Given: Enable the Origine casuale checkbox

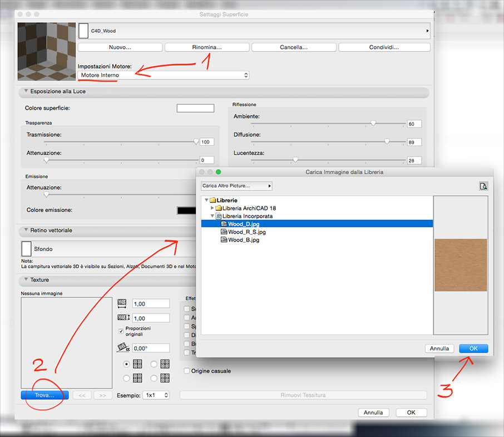Looking at the screenshot, I should [x=187, y=371].
